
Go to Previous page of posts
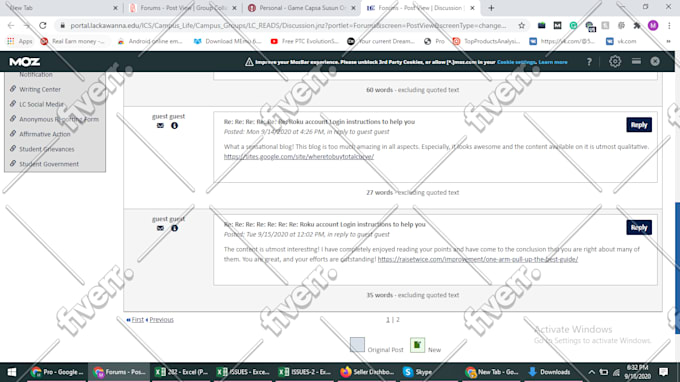[x=160, y=320]
